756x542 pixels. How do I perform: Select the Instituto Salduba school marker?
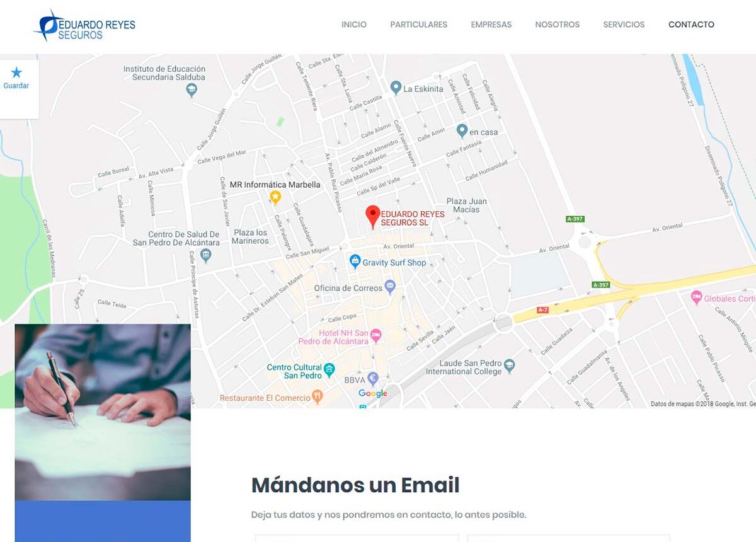192,90
